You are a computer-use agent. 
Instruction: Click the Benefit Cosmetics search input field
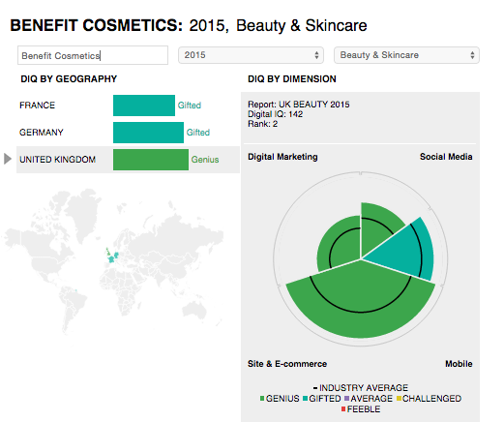(x=93, y=55)
